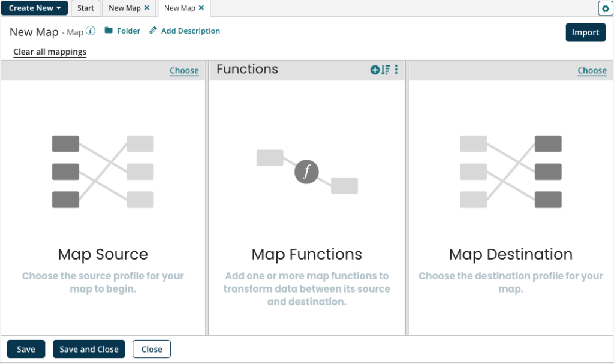
Task: Click Save and Close
Action: 89,349
